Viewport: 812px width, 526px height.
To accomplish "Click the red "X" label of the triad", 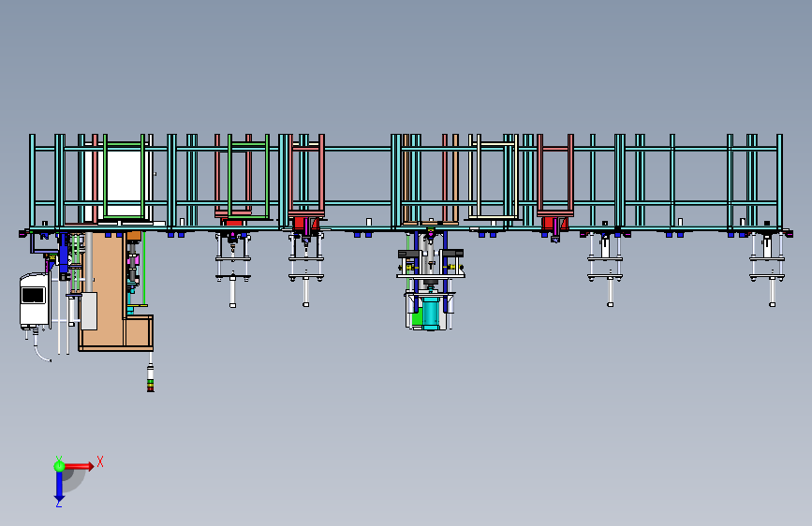I will (100, 461).
